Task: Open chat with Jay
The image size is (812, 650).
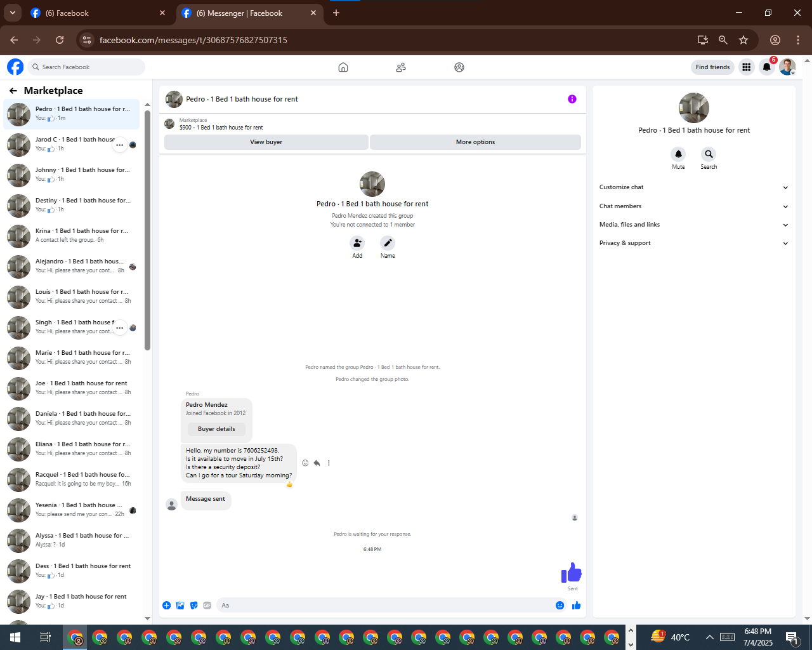Action: (x=72, y=602)
